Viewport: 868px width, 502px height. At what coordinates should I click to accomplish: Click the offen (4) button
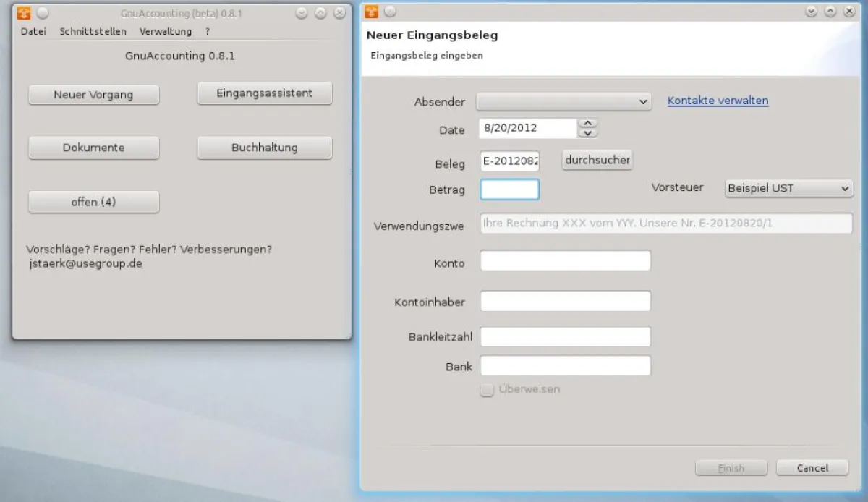(94, 202)
